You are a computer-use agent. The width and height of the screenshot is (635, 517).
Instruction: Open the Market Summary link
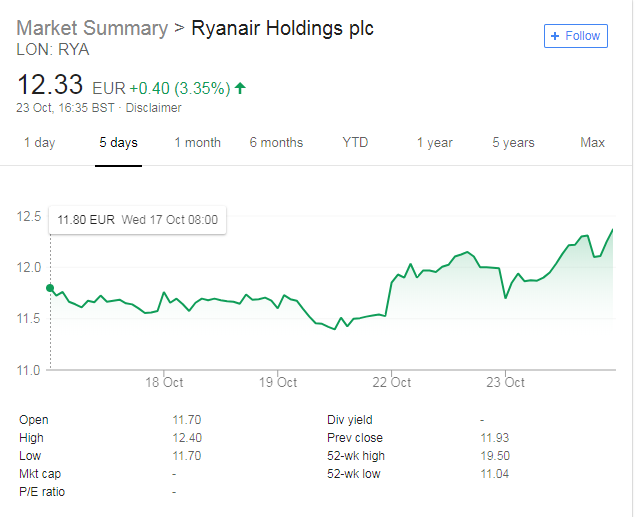point(92,28)
